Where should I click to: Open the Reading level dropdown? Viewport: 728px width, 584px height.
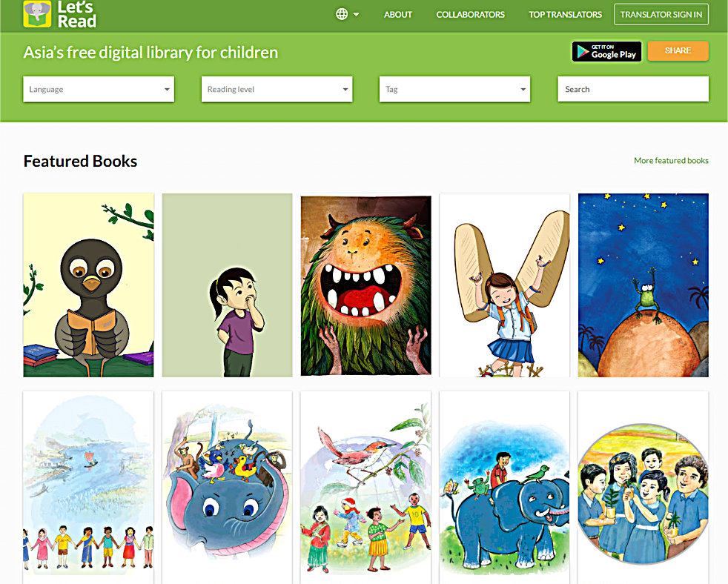pos(277,89)
